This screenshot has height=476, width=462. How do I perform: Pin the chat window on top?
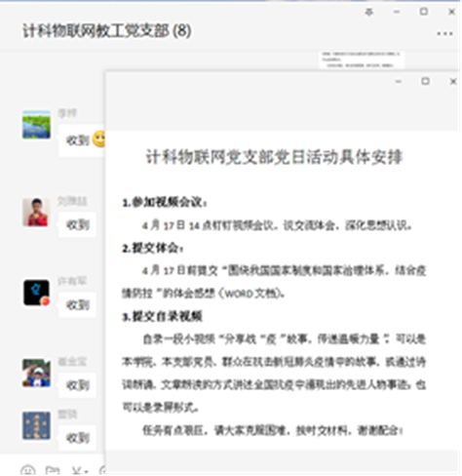pyautogui.click(x=368, y=13)
